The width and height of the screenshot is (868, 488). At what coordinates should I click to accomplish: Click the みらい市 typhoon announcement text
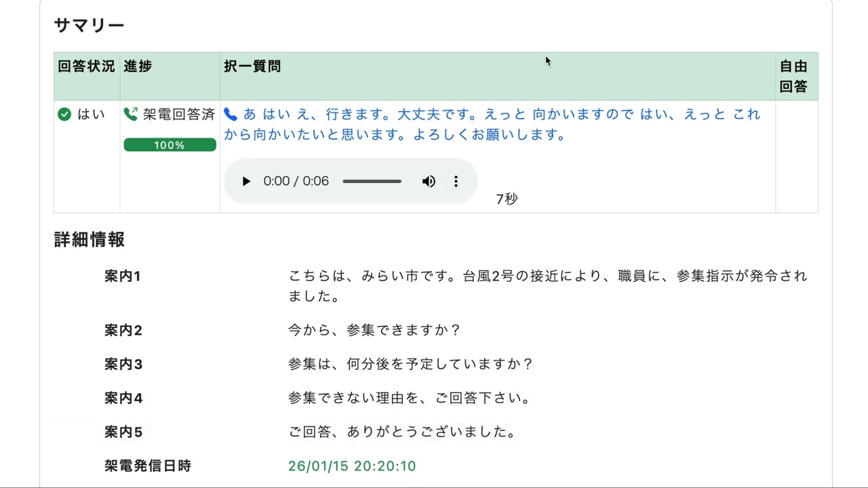coord(548,287)
